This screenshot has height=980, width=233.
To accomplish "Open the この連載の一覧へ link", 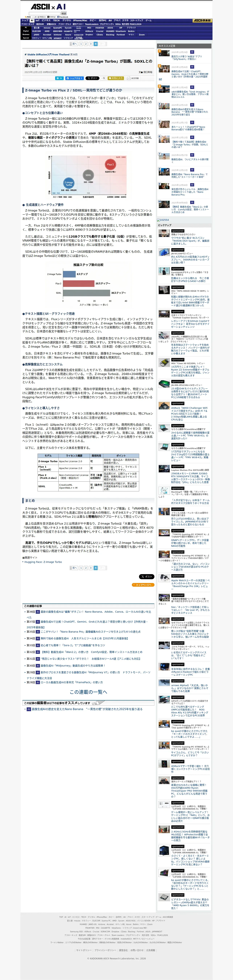I will tap(88, 692).
